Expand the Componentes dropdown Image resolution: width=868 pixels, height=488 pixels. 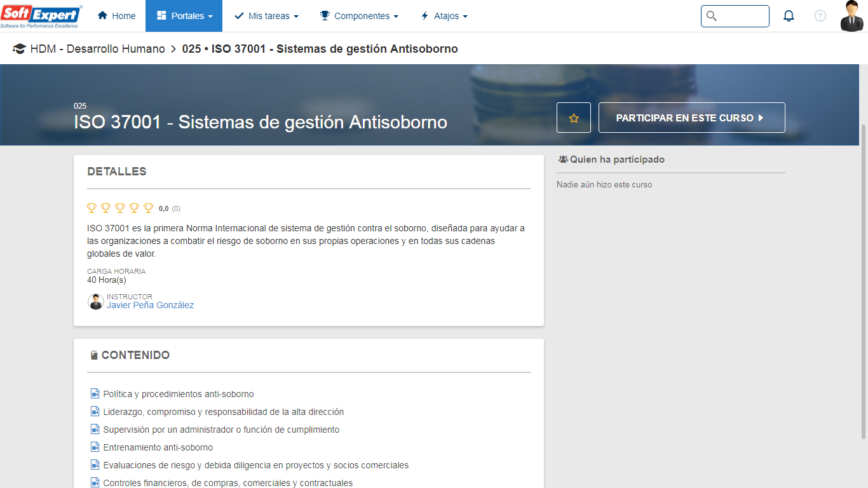[359, 16]
